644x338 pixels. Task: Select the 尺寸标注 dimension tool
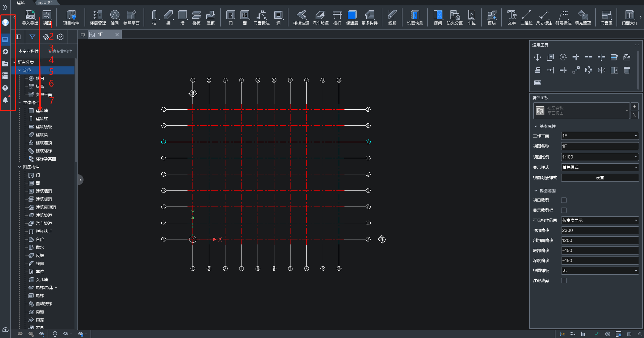pos(544,17)
